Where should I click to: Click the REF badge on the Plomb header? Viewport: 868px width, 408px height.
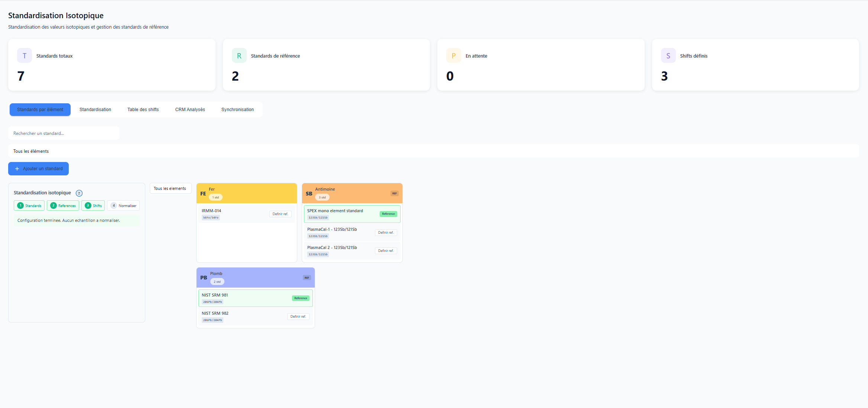pyautogui.click(x=307, y=278)
